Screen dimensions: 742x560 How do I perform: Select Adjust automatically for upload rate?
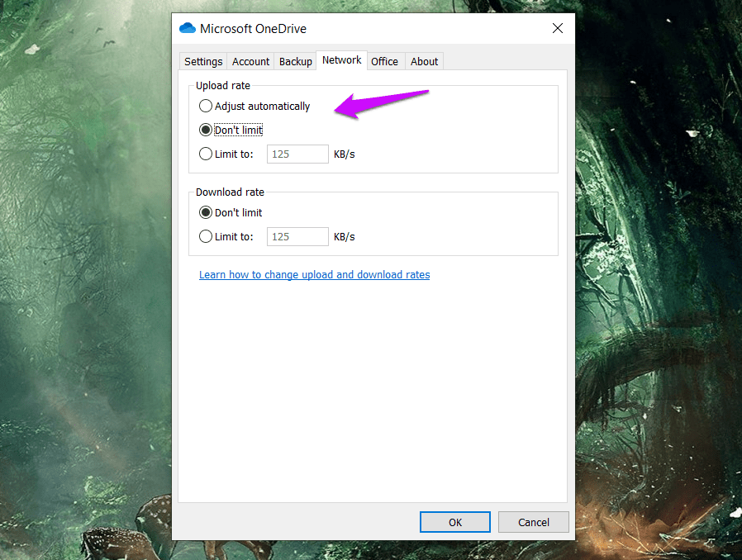tap(254, 106)
